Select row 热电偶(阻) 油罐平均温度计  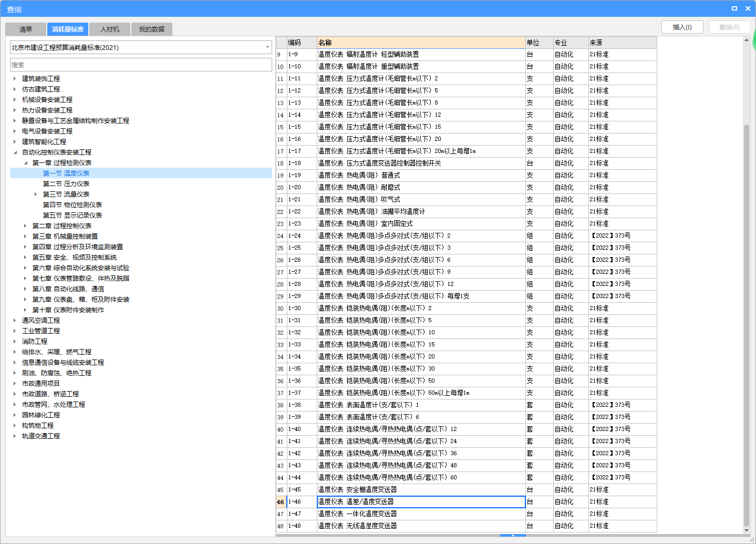[x=421, y=212]
